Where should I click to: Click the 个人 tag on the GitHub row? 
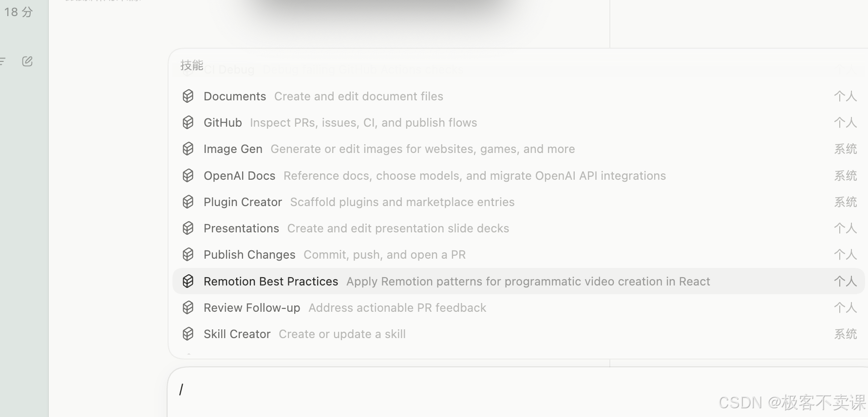pyautogui.click(x=845, y=123)
